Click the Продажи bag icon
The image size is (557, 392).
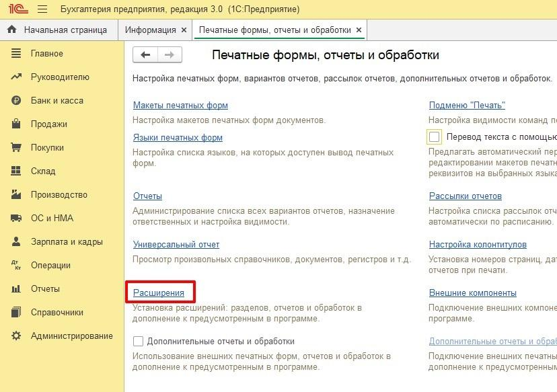tap(16, 124)
